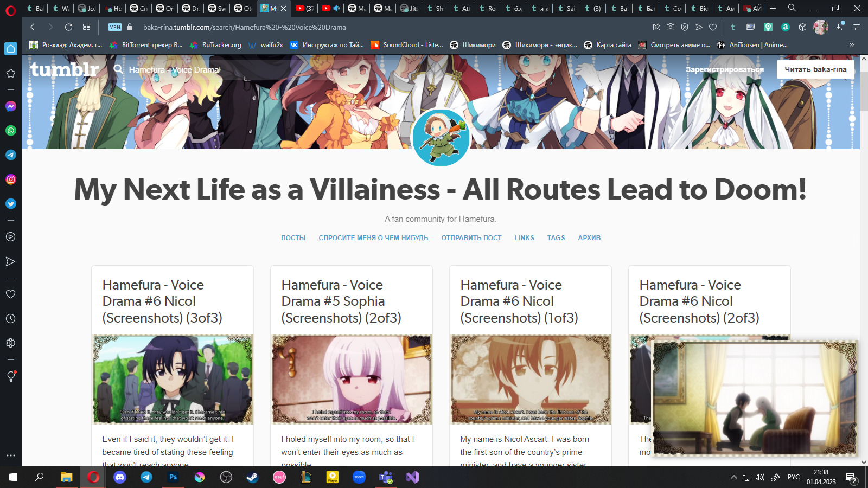Open Twitter in the sidebar
The height and width of the screenshot is (488, 868).
pyautogui.click(x=10, y=204)
